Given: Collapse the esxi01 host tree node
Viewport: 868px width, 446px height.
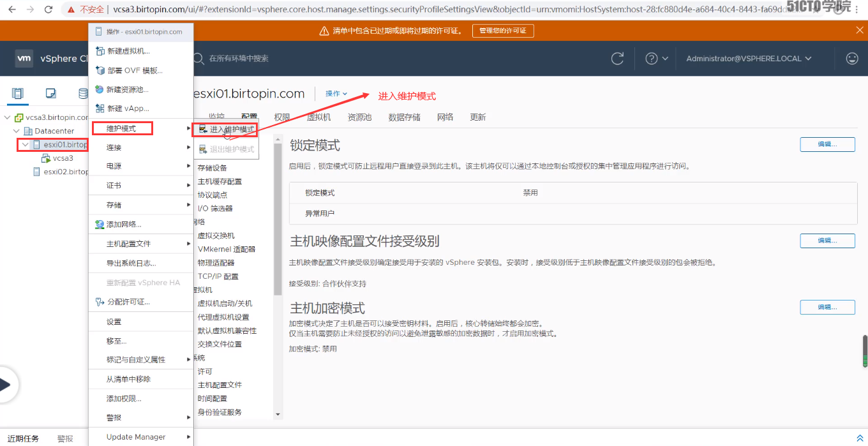Looking at the screenshot, I should point(26,144).
